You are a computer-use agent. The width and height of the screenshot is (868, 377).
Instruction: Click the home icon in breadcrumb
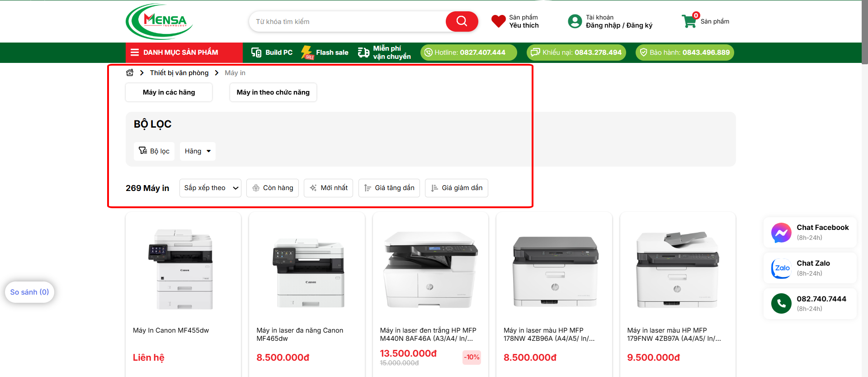click(x=130, y=73)
